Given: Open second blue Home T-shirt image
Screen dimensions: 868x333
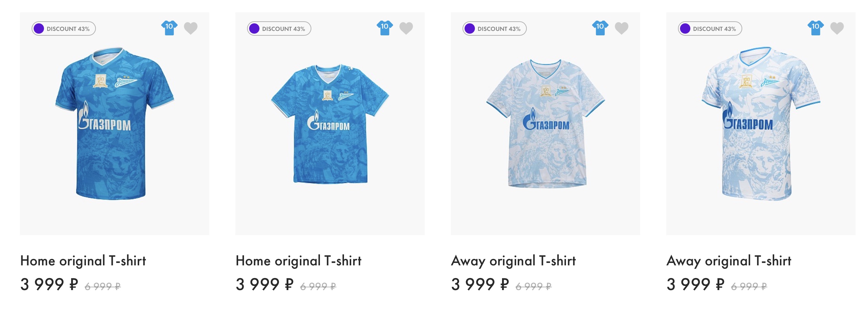Looking at the screenshot, I should click(x=330, y=124).
